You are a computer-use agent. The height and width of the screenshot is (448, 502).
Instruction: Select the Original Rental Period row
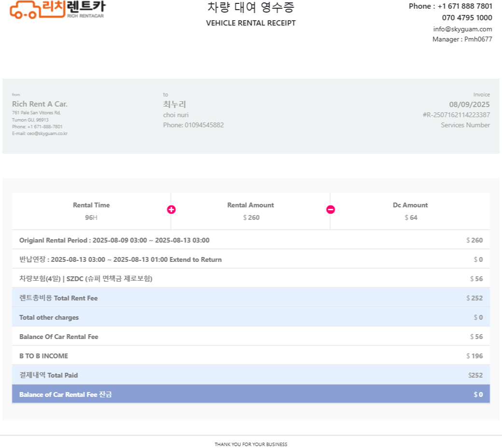point(251,240)
